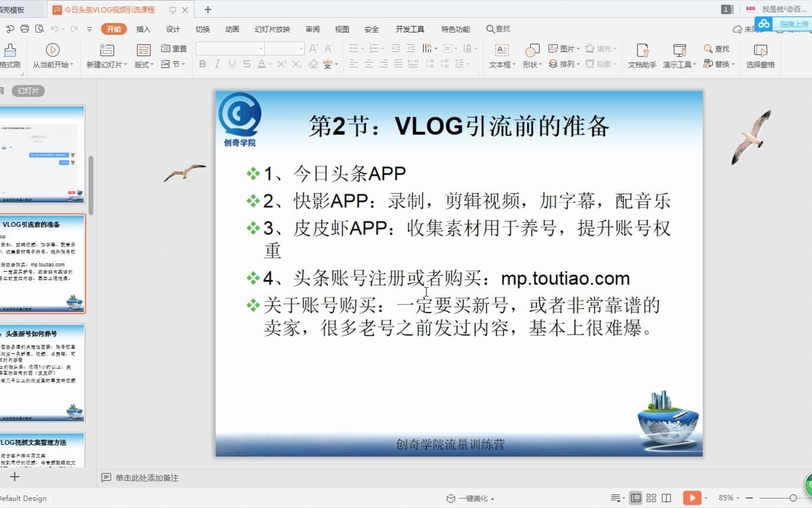Click the 查找 search command in menu bar
812x508 pixels.
click(498, 29)
